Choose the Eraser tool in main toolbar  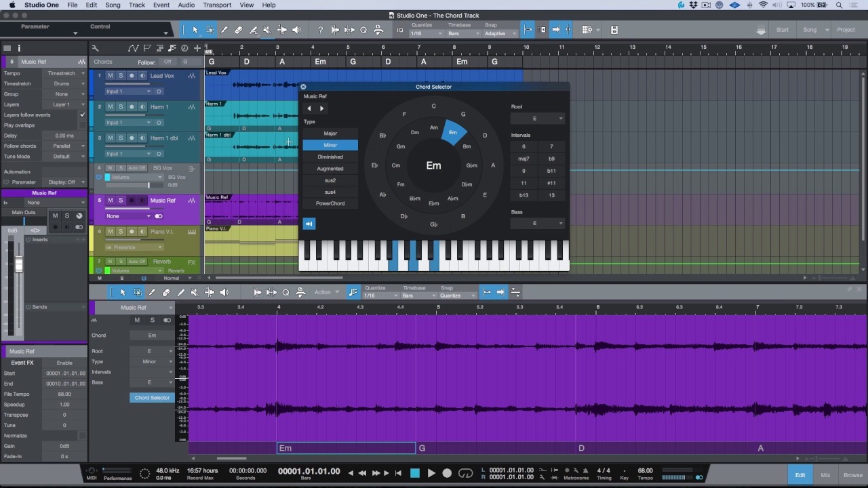click(x=239, y=30)
